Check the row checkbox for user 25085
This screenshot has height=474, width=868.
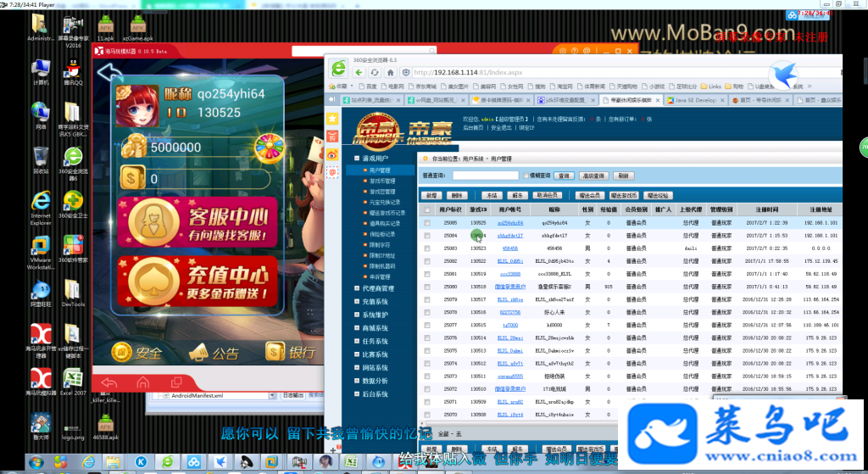tap(427, 223)
